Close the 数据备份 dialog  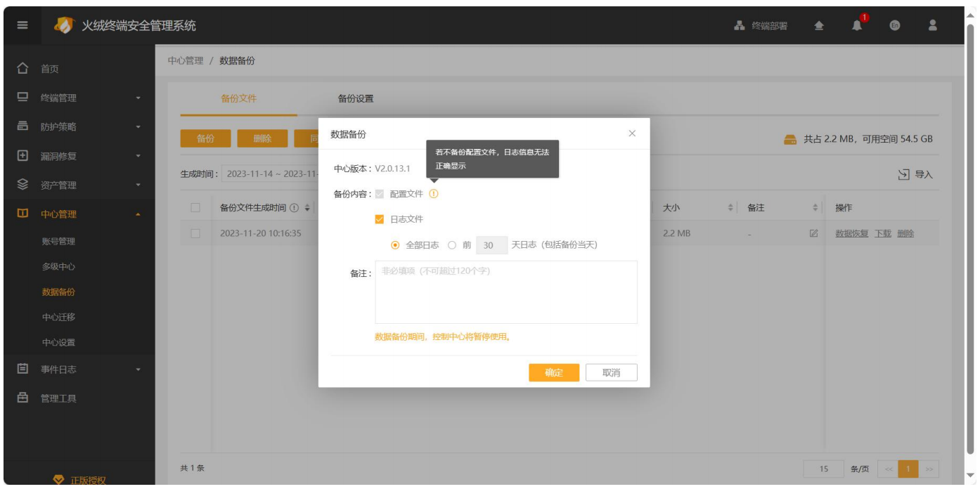[x=631, y=133]
